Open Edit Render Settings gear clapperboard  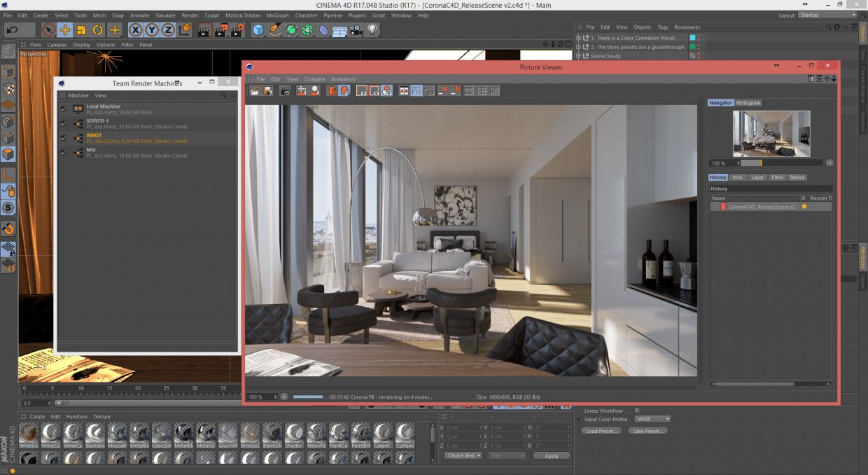coord(237,30)
